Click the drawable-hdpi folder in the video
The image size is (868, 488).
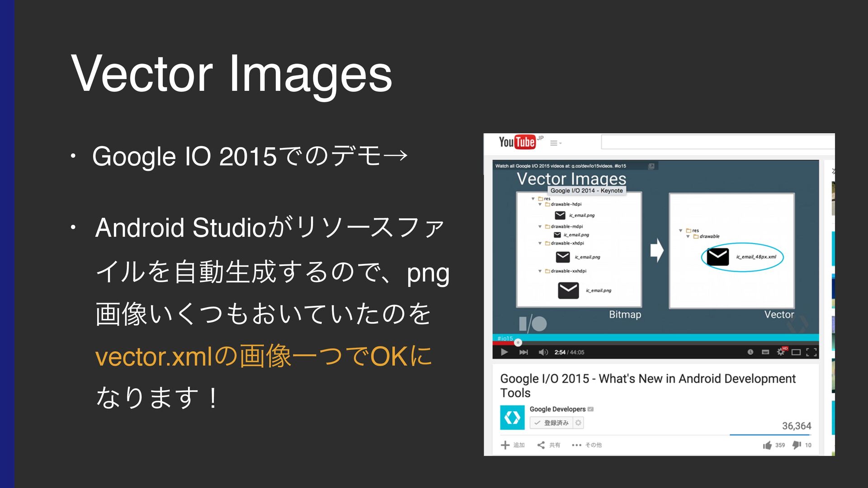(x=563, y=204)
